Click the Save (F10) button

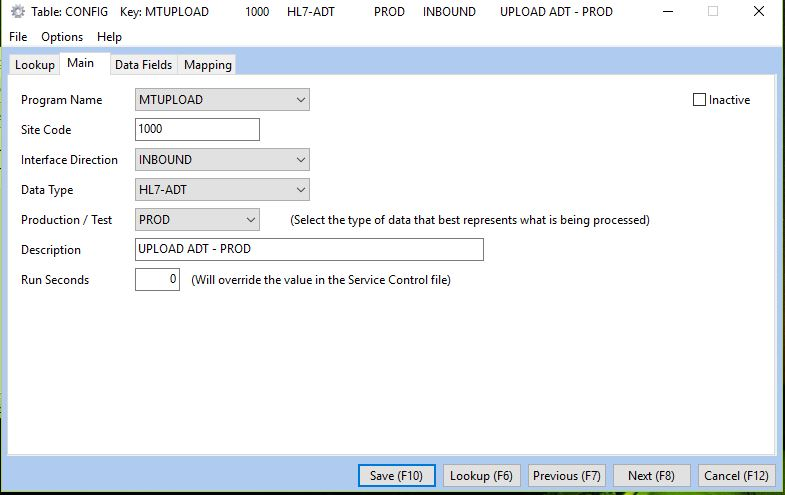[397, 475]
